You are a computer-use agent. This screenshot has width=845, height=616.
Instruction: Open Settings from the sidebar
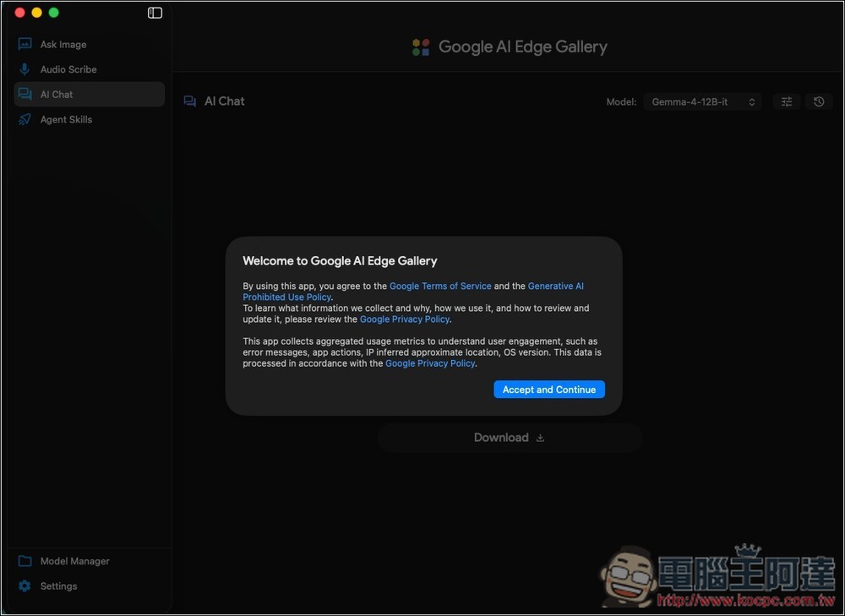(90, 586)
